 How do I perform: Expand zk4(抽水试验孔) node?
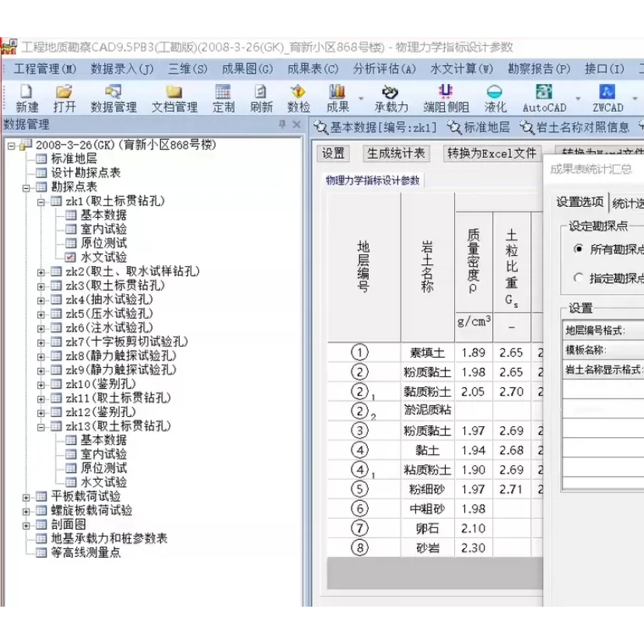coord(40,300)
